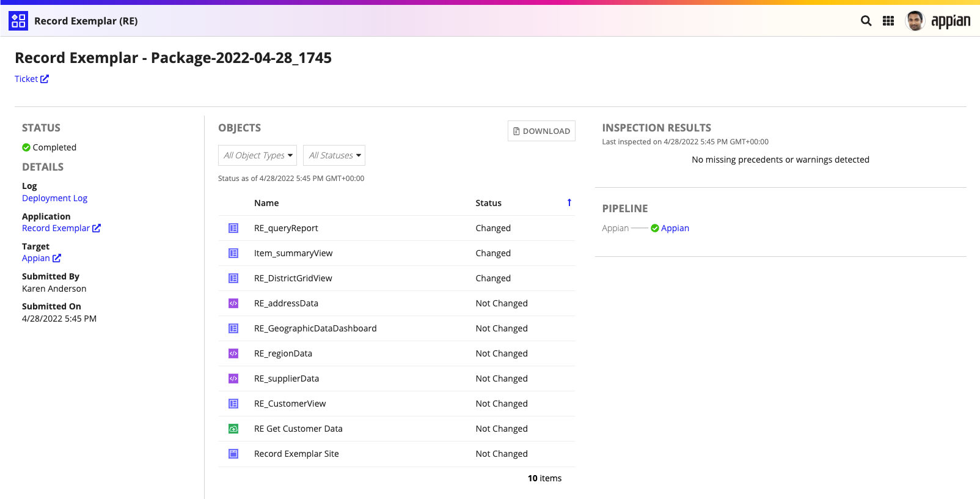Click the RE_DistrictGridView object name
The height and width of the screenshot is (499, 980).
(293, 278)
